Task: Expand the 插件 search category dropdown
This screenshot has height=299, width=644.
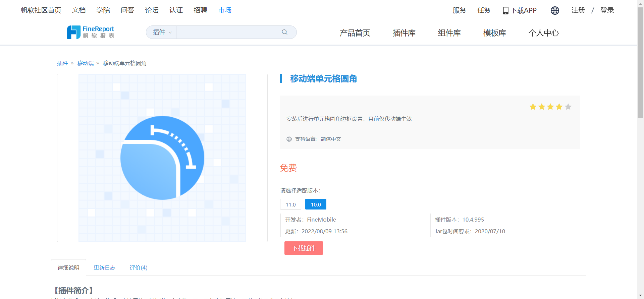Action: click(x=162, y=32)
